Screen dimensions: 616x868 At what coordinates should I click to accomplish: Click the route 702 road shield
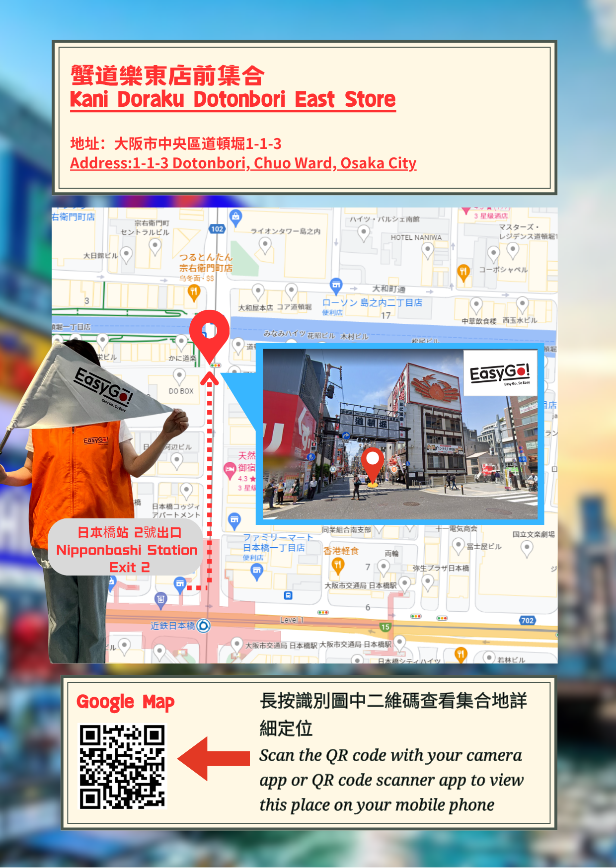click(x=527, y=620)
